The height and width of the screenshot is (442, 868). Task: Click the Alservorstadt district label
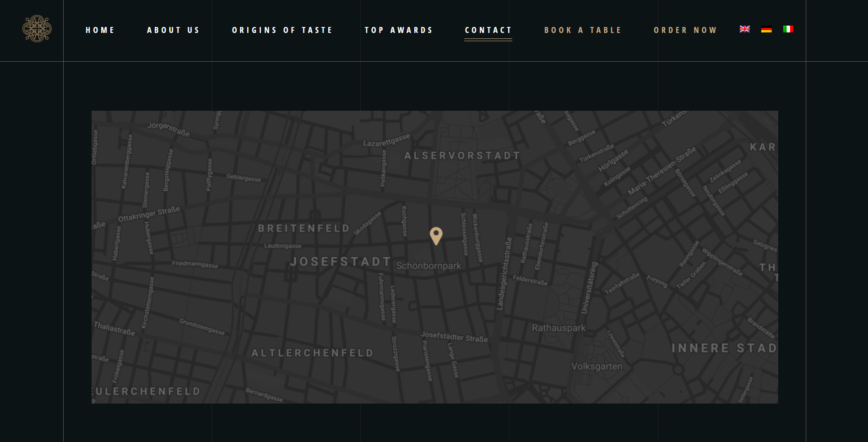point(462,156)
